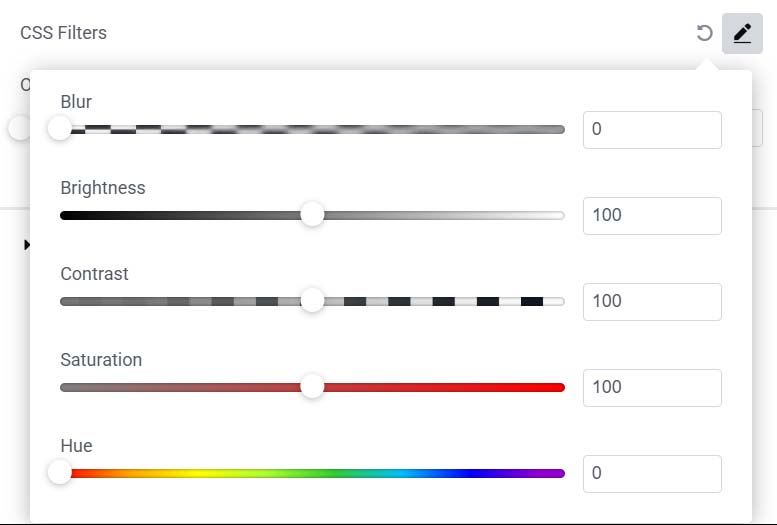Image resolution: width=777 pixels, height=525 pixels.
Task: Click the Brightness slider handle
Action: click(312, 215)
